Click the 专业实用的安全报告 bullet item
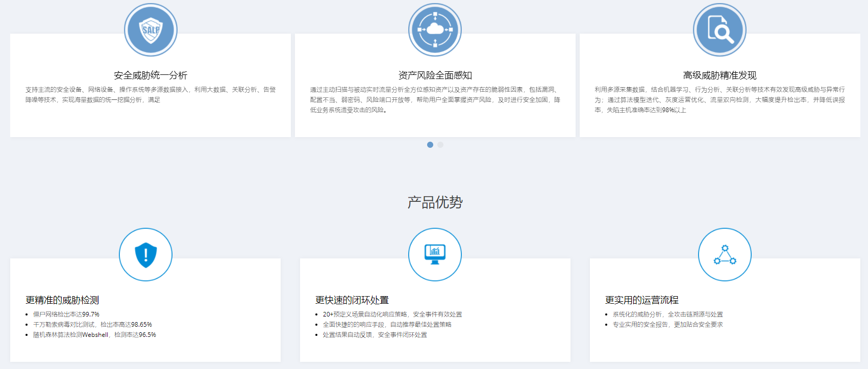868x369 pixels. coord(667,325)
